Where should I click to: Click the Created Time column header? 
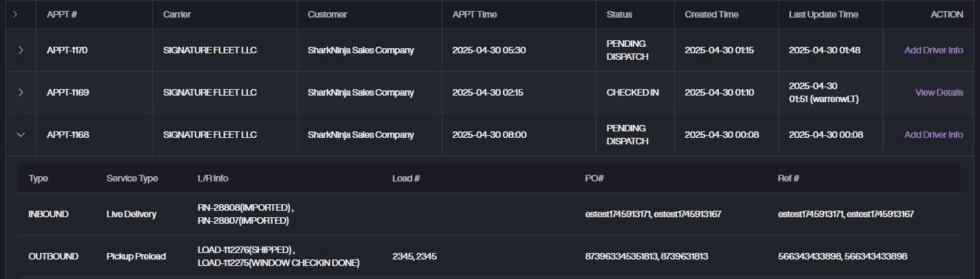coord(711,14)
